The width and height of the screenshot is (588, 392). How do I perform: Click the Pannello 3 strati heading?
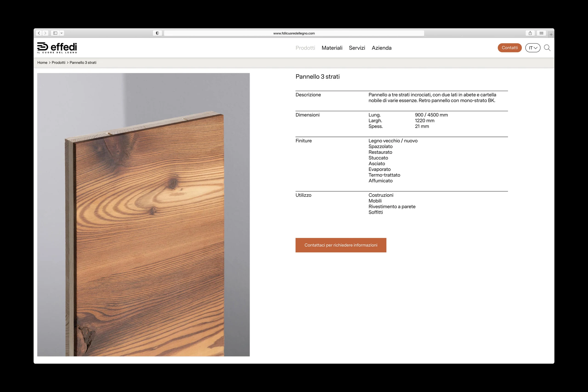317,76
